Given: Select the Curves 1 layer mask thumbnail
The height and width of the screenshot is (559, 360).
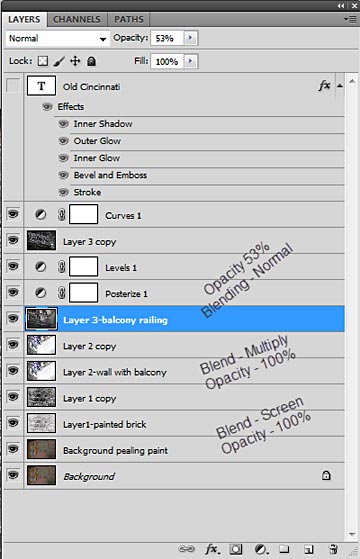Looking at the screenshot, I should (x=83, y=214).
